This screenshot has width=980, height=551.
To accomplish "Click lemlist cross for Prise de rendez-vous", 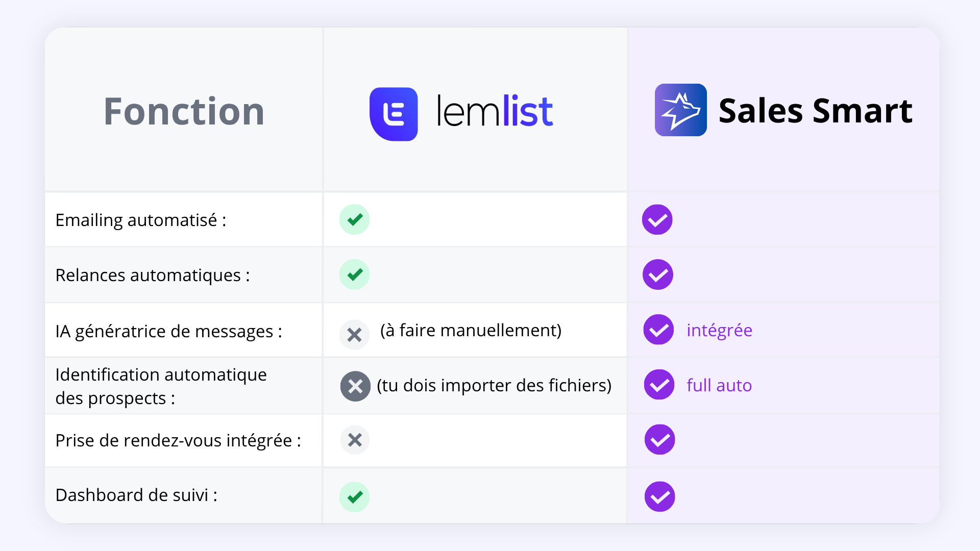I will pos(355,440).
